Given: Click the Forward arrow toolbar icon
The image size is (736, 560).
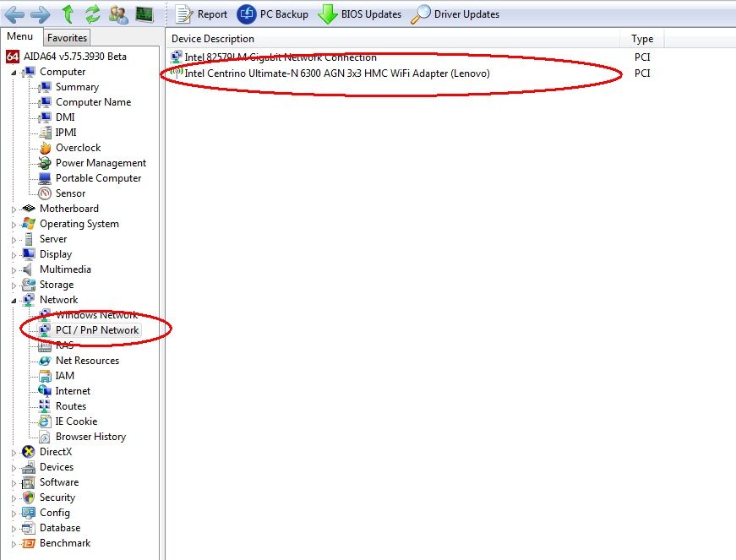Looking at the screenshot, I should click(41, 14).
